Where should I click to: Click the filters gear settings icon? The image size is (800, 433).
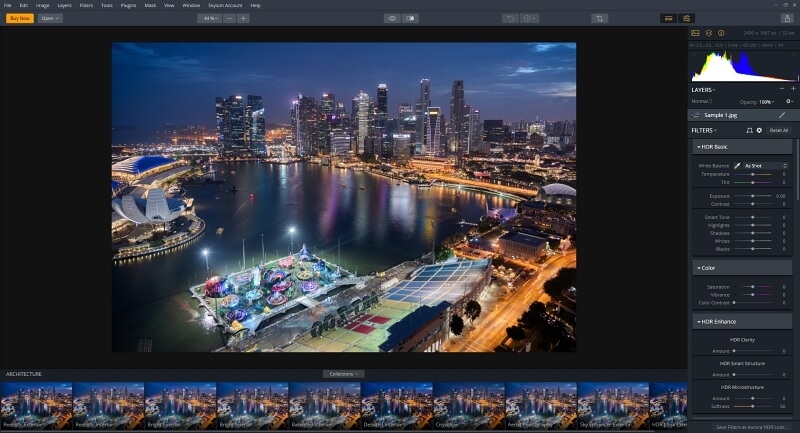click(x=759, y=131)
